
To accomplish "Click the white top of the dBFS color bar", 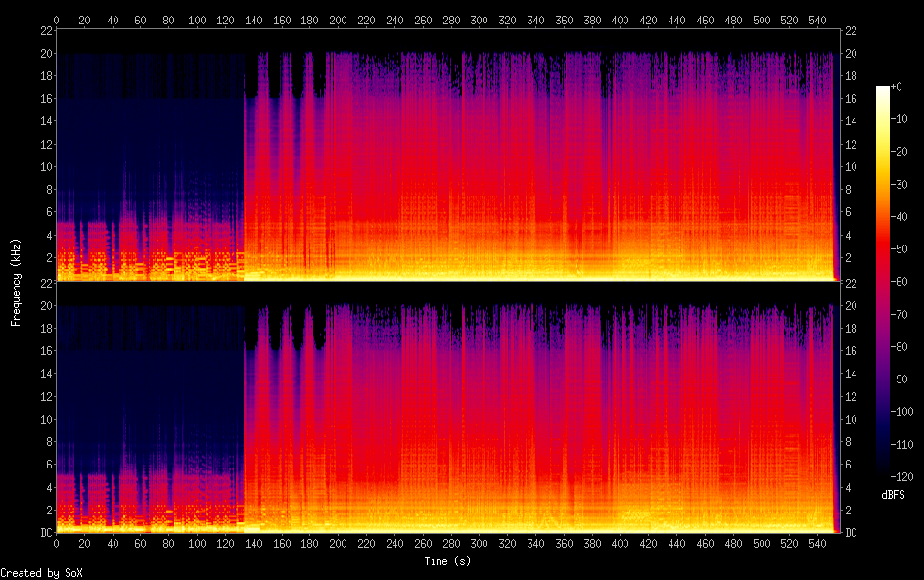I will coord(883,90).
